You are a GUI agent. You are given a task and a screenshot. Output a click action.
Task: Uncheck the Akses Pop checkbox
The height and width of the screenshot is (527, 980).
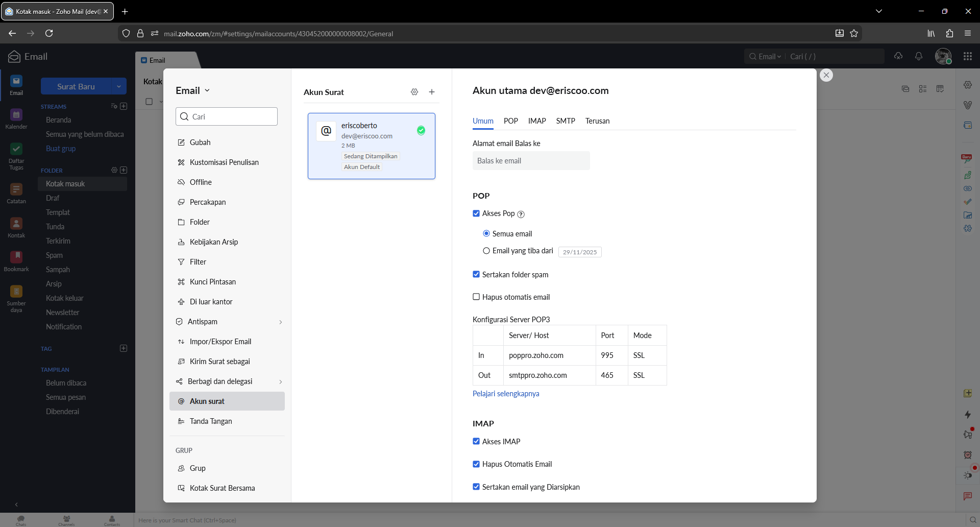(476, 213)
